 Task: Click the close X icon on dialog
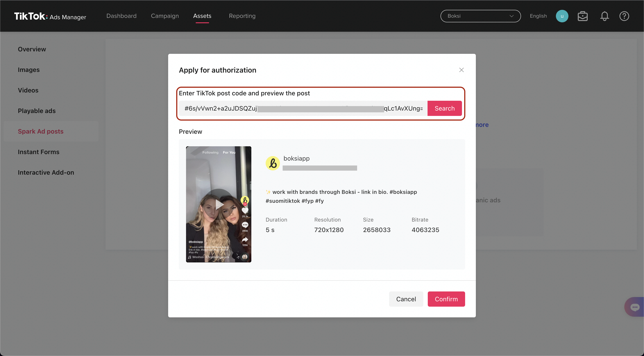(x=462, y=70)
